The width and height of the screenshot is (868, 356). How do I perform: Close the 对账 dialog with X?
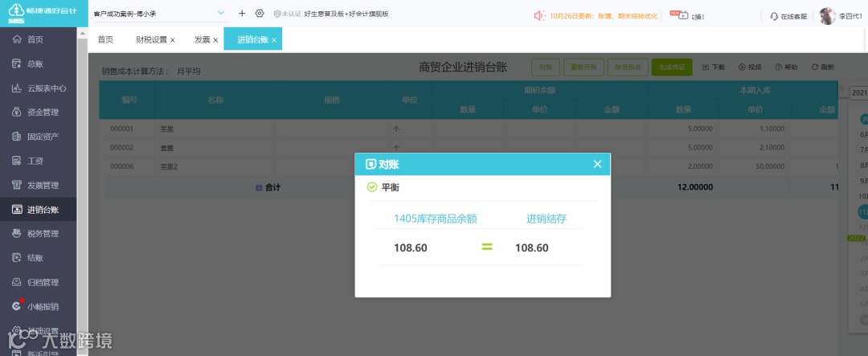[x=596, y=164]
